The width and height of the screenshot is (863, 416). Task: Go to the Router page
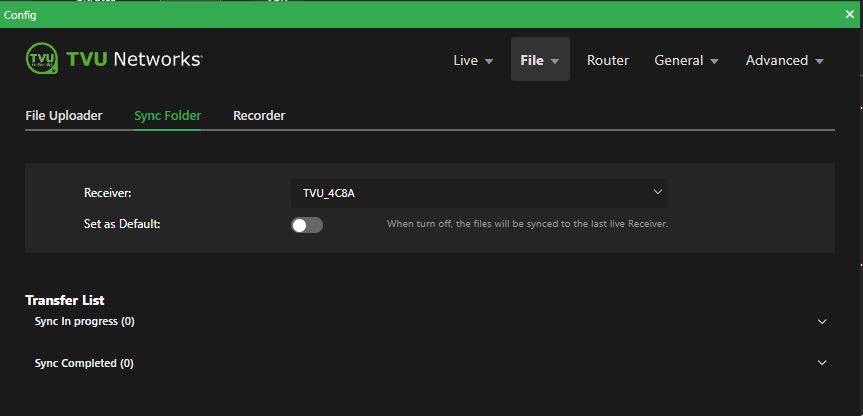pyautogui.click(x=608, y=61)
